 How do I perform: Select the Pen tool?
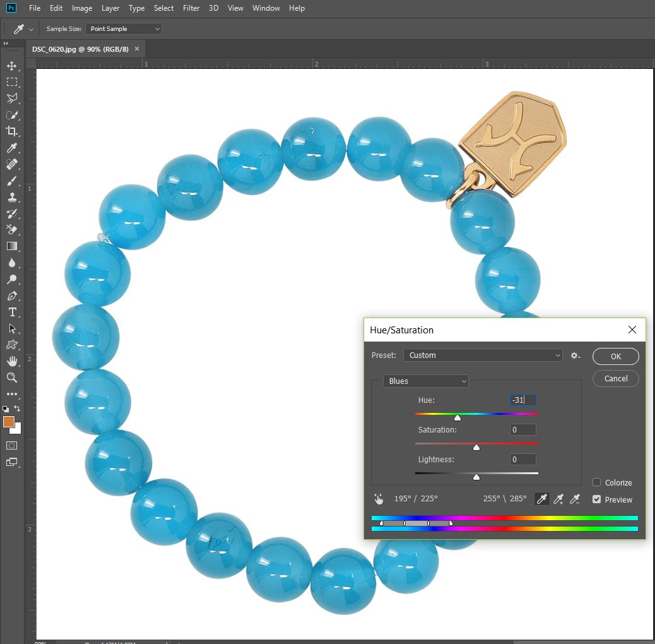pyautogui.click(x=12, y=296)
